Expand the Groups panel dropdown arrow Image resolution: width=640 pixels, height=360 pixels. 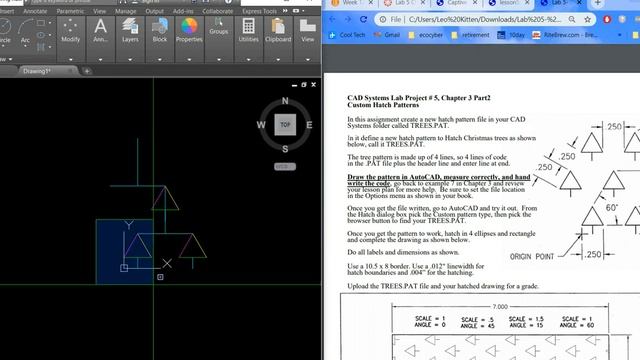coord(219,60)
